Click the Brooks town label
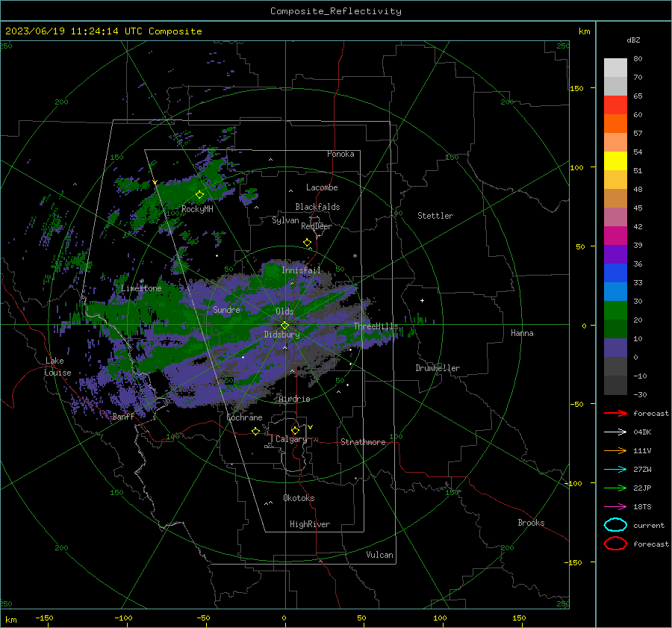The width and height of the screenshot is (672, 628). tap(531, 523)
